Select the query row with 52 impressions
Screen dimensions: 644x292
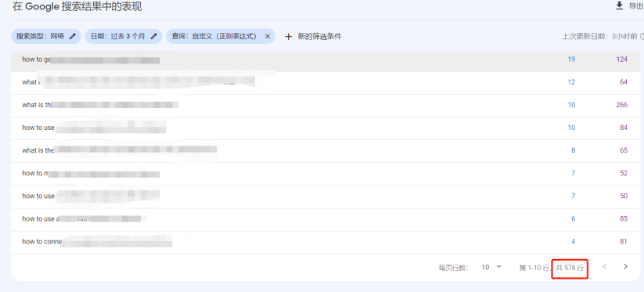pyautogui.click(x=326, y=174)
